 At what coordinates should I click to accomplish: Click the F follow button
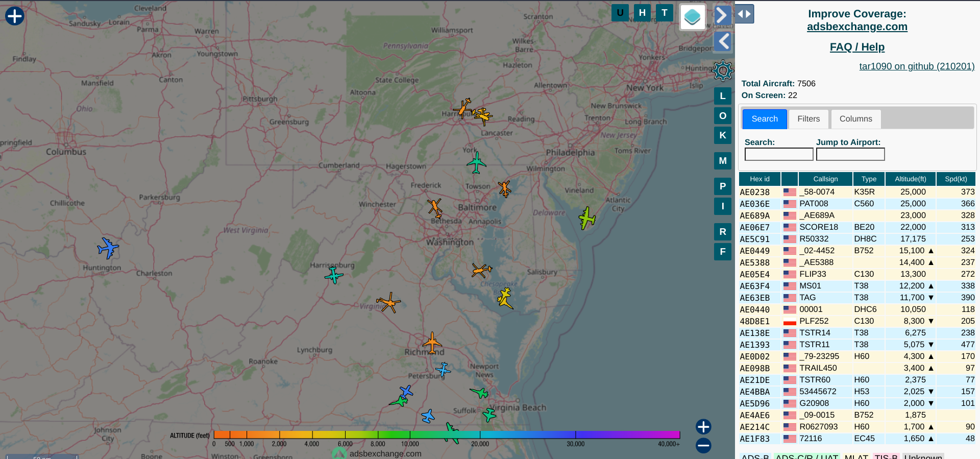click(x=723, y=251)
